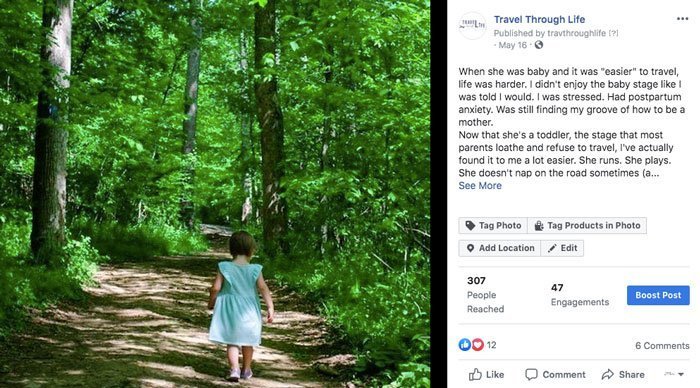Click the Tag Photo button
The width and height of the screenshot is (700, 388).
tap(493, 225)
